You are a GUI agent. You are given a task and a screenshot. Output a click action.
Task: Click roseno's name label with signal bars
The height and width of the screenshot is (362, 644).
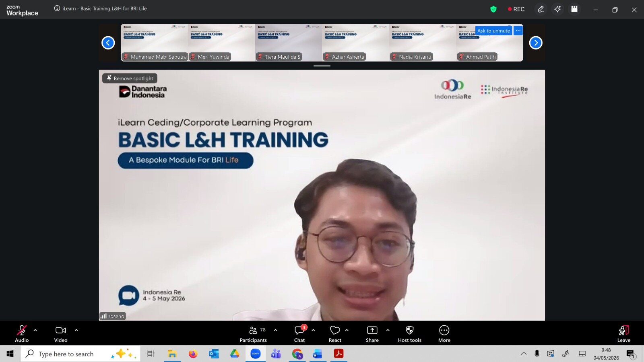pos(113,316)
